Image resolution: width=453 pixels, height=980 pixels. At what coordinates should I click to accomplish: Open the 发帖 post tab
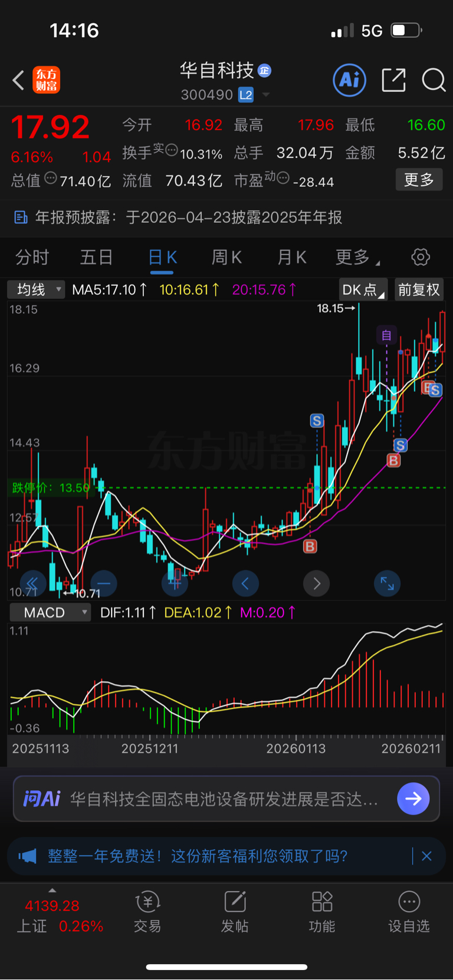[235, 912]
